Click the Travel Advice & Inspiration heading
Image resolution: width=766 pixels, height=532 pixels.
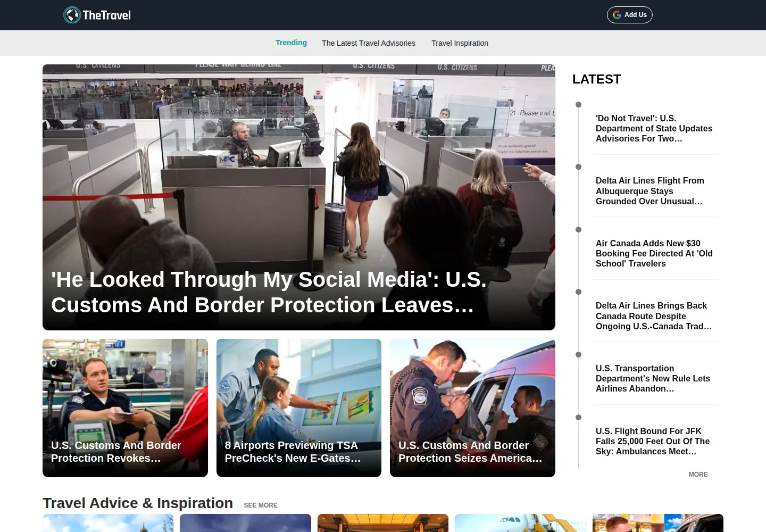click(x=138, y=503)
